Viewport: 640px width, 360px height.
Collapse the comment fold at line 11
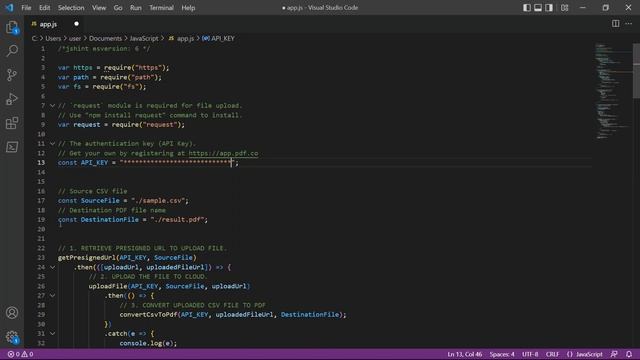[52, 144]
